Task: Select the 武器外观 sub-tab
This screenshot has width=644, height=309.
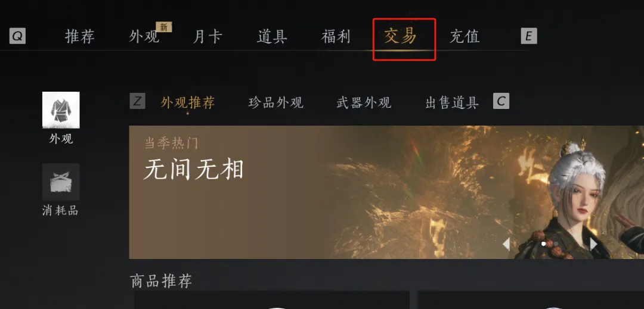Action: tap(364, 102)
